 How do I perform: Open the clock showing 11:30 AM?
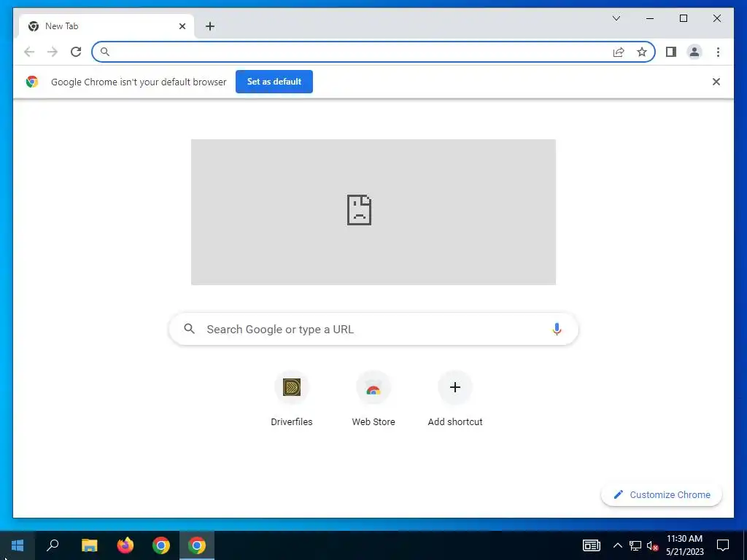684,545
